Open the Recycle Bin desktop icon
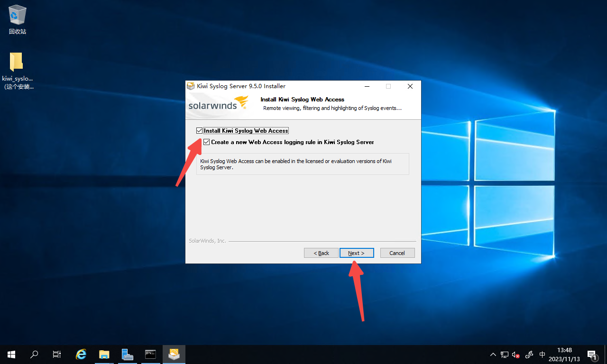Image resolution: width=607 pixels, height=364 pixels. 18,20
